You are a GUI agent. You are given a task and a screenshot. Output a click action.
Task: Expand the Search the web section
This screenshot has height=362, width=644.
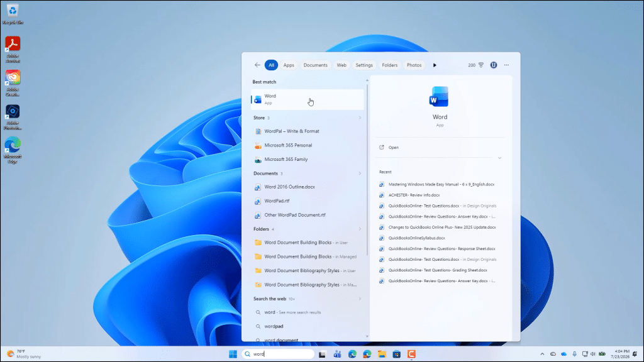point(360,299)
